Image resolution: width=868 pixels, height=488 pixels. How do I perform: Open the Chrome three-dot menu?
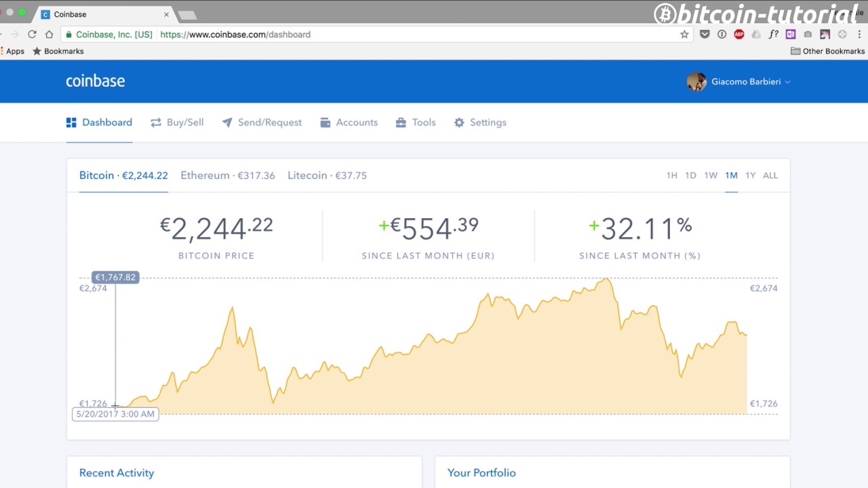860,34
